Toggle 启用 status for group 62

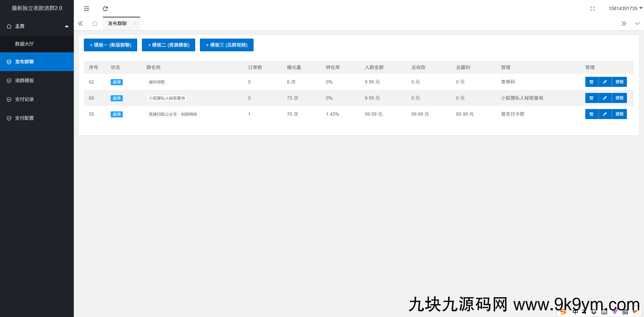pyautogui.click(x=116, y=82)
